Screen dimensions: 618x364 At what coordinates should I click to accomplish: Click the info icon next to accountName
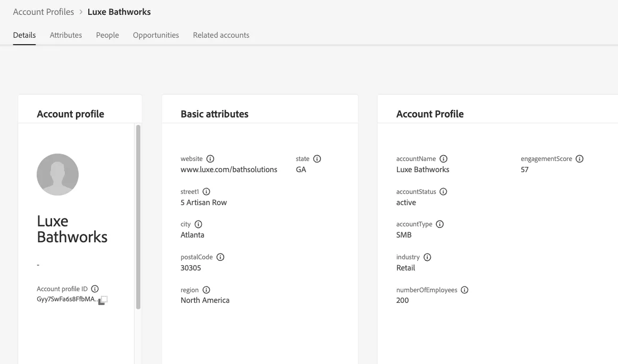tap(443, 159)
